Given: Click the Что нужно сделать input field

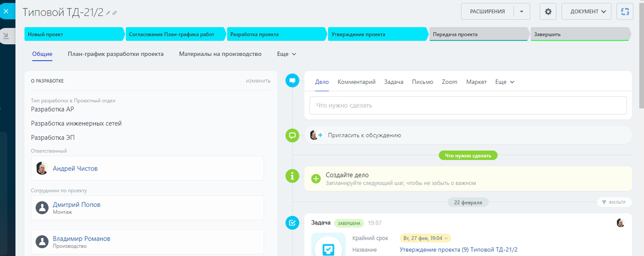Looking at the screenshot, I should click(x=468, y=105).
